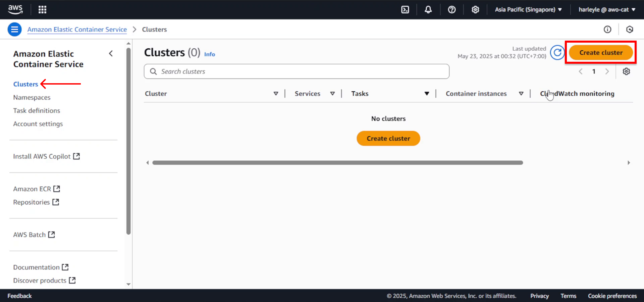This screenshot has height=302, width=644.
Task: Focus the Search clusters field
Action: point(297,71)
